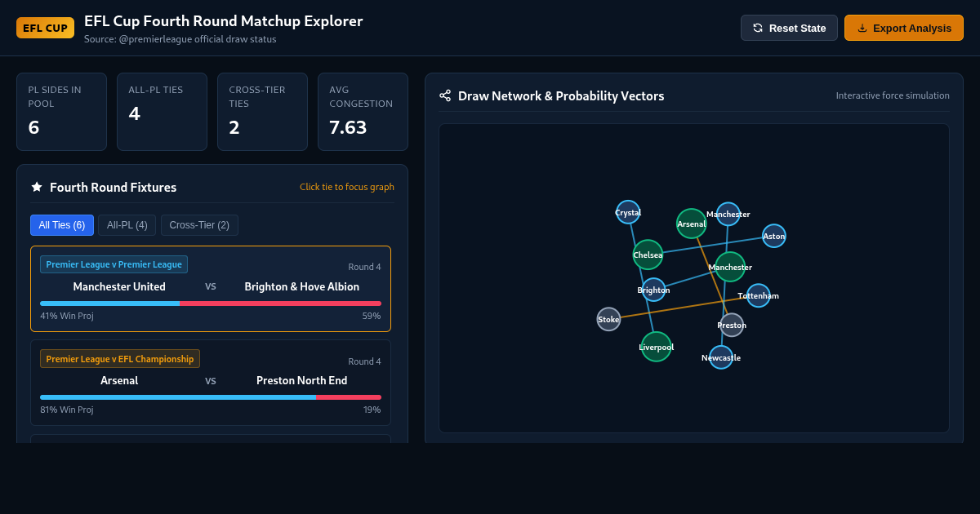Click the Export Analysis download icon
Image resolution: width=980 pixels, height=514 pixels.
pyautogui.click(x=862, y=28)
